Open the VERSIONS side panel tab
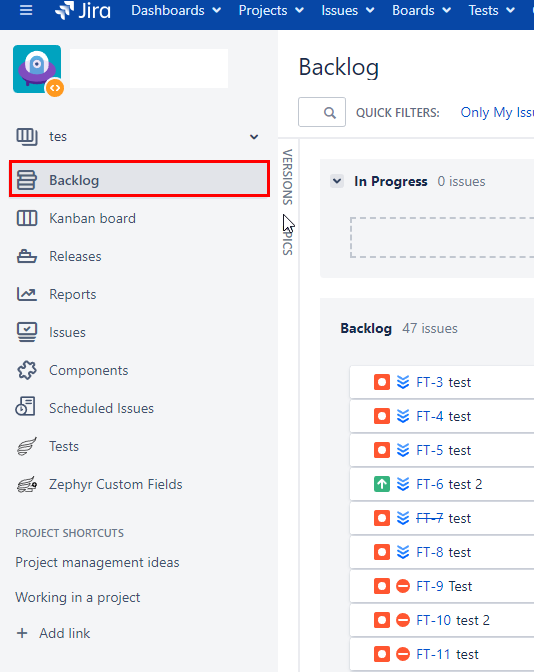Image resolution: width=534 pixels, height=672 pixels. pos(288,177)
